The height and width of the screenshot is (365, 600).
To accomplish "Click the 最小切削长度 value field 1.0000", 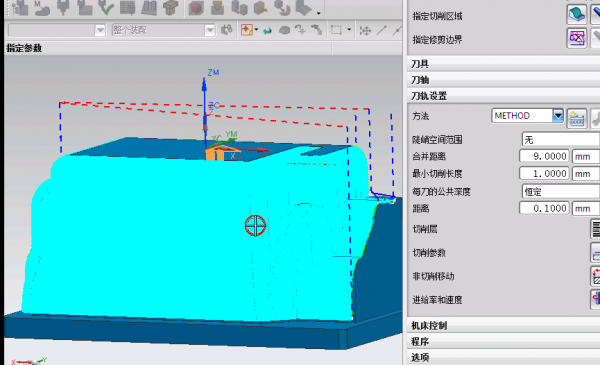I will click(544, 174).
